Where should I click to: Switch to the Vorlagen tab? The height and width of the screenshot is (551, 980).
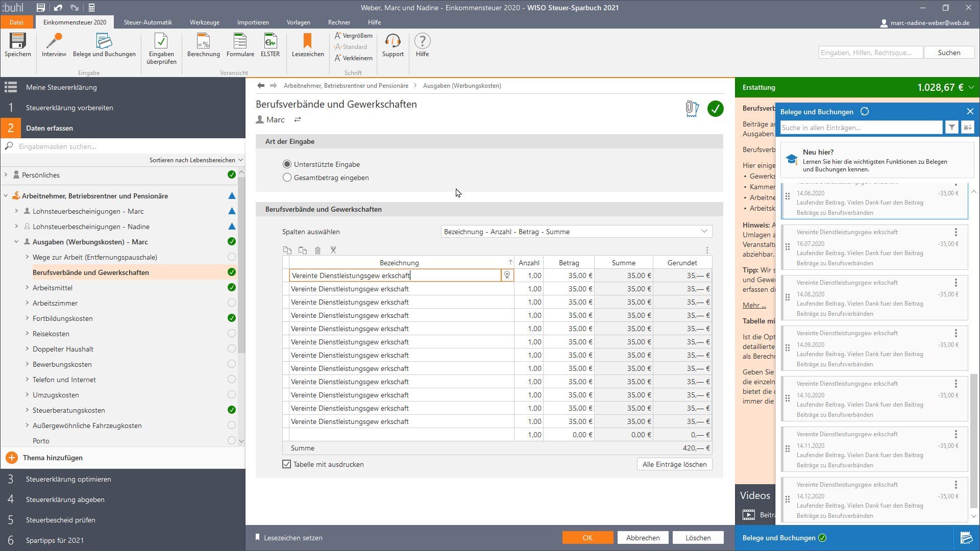pos(299,22)
